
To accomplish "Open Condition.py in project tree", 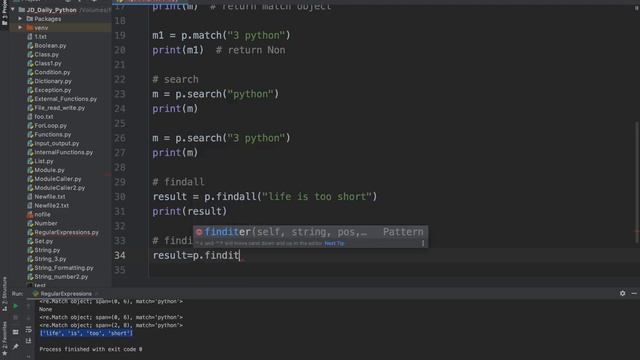I will pos(49,72).
